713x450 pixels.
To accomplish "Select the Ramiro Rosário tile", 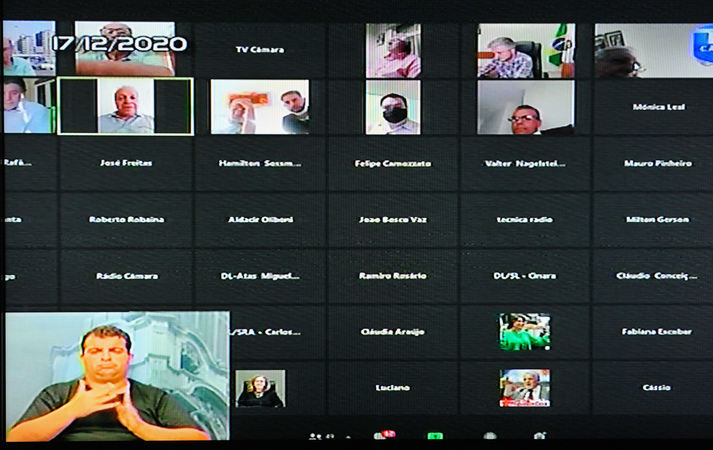I will click(x=393, y=276).
